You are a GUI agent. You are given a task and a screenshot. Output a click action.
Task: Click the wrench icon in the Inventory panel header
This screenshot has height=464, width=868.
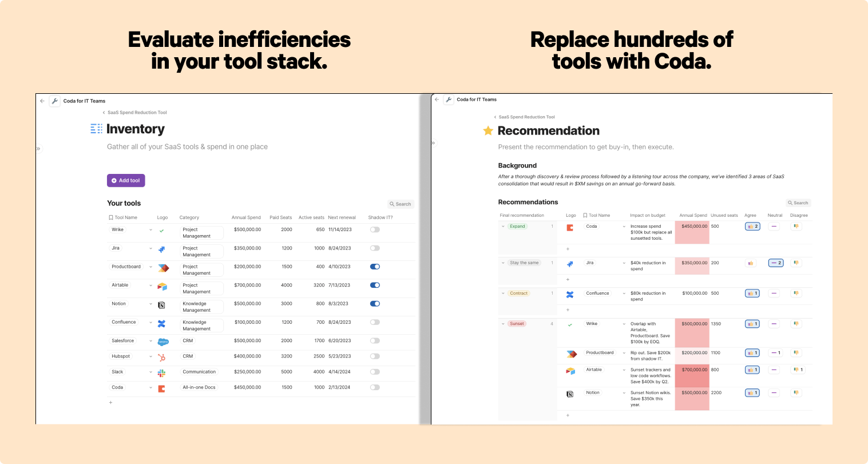point(55,101)
